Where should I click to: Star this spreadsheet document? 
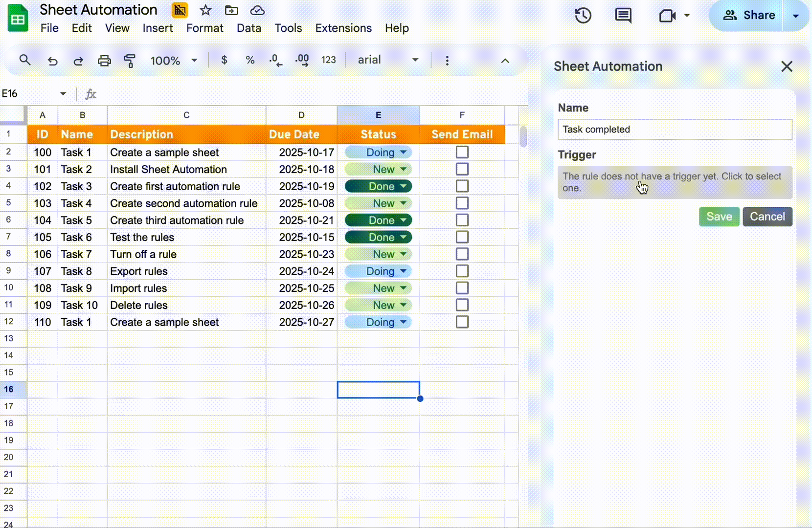click(x=205, y=10)
